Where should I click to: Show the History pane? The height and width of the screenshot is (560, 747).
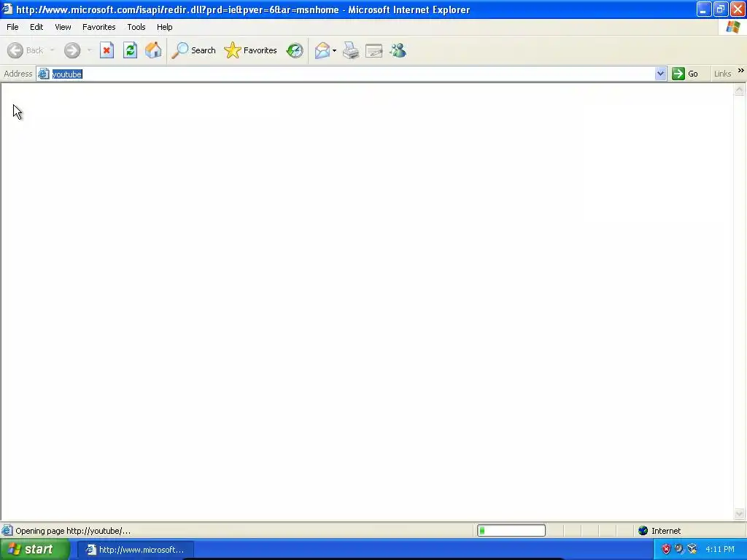(295, 50)
